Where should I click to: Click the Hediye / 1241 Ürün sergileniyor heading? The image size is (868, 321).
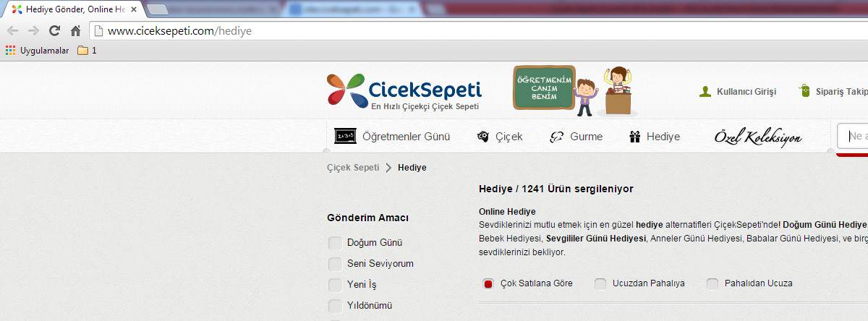tap(556, 189)
